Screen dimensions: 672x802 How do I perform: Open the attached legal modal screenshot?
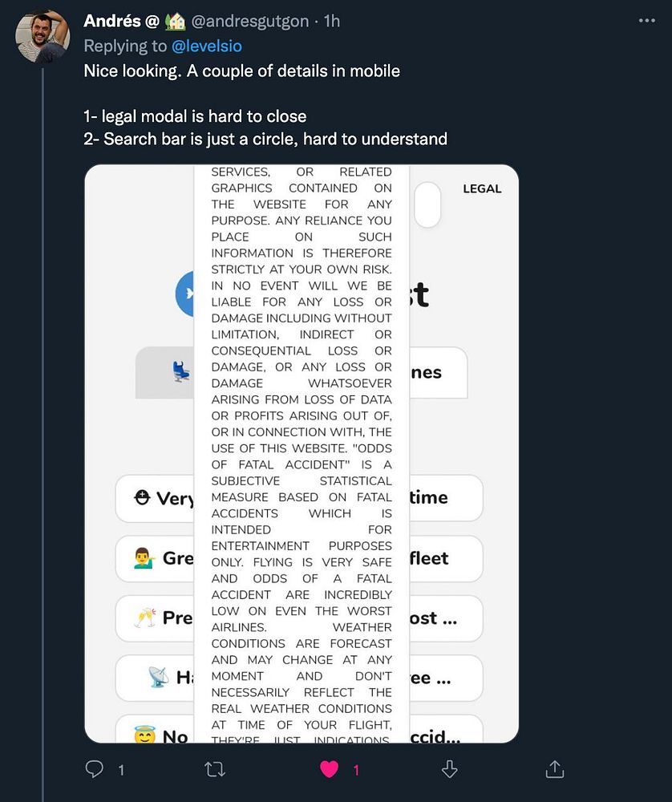[302, 454]
